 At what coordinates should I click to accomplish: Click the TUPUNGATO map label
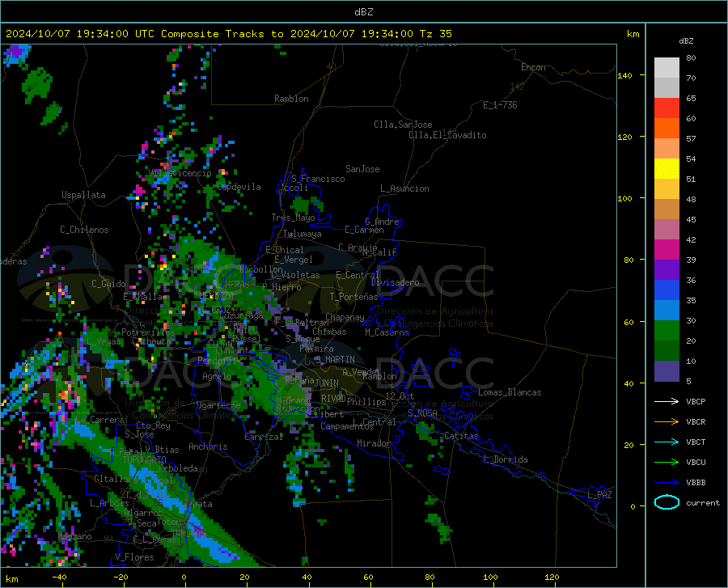tap(145, 460)
